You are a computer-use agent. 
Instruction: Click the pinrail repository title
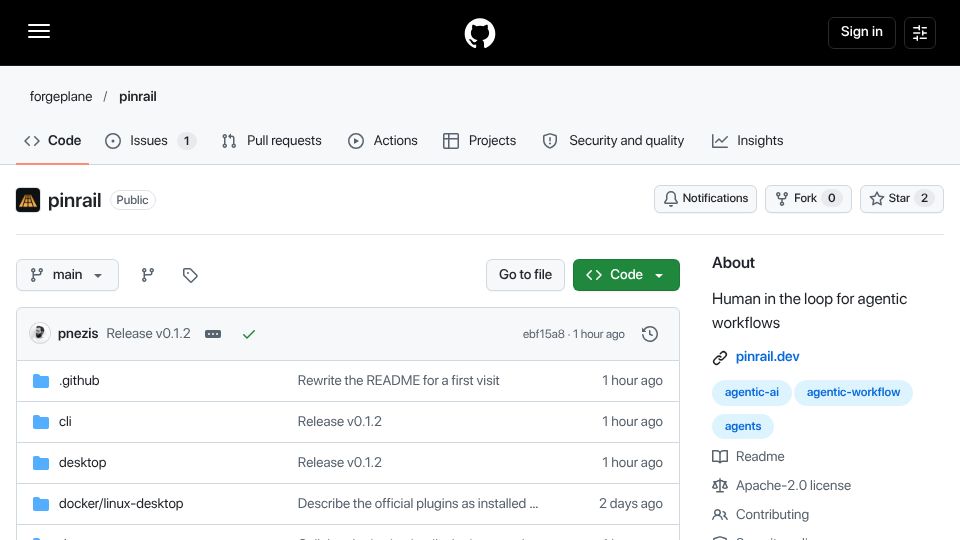coord(74,200)
